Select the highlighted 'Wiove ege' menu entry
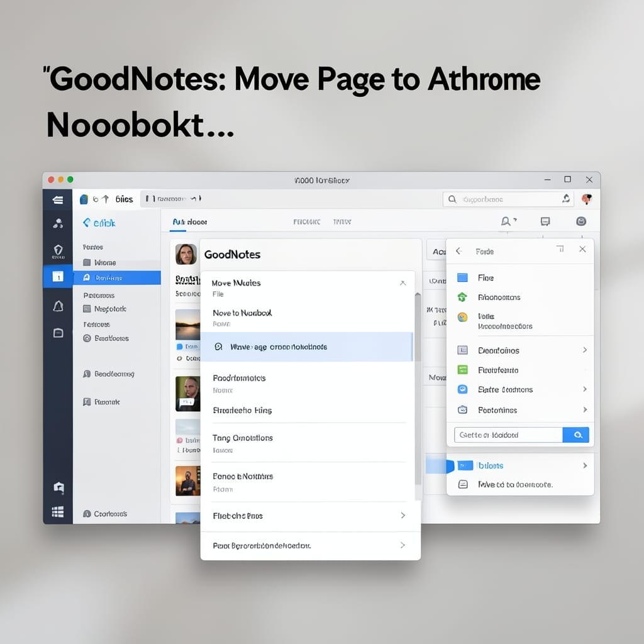 (306, 347)
